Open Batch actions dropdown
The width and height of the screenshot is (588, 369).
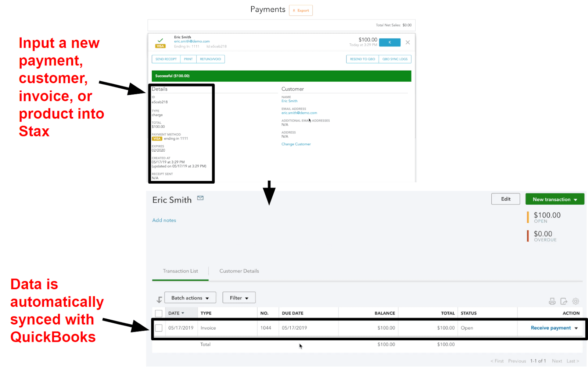coord(190,298)
